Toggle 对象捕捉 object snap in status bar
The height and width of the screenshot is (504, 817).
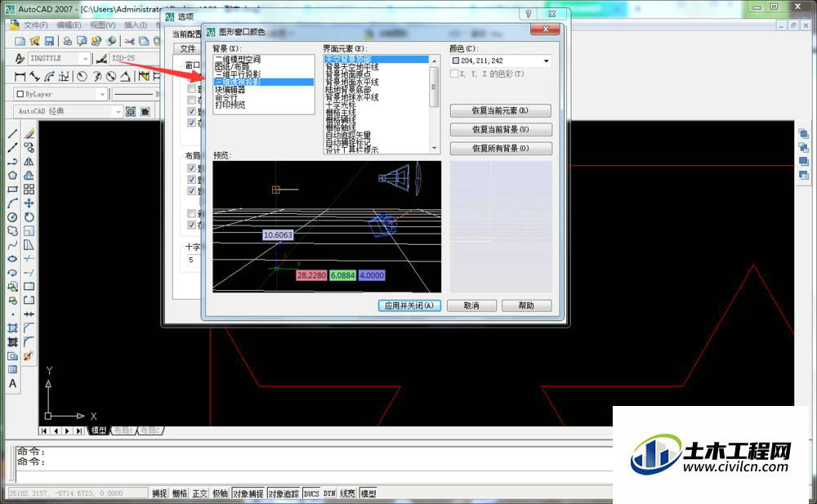tap(248, 493)
